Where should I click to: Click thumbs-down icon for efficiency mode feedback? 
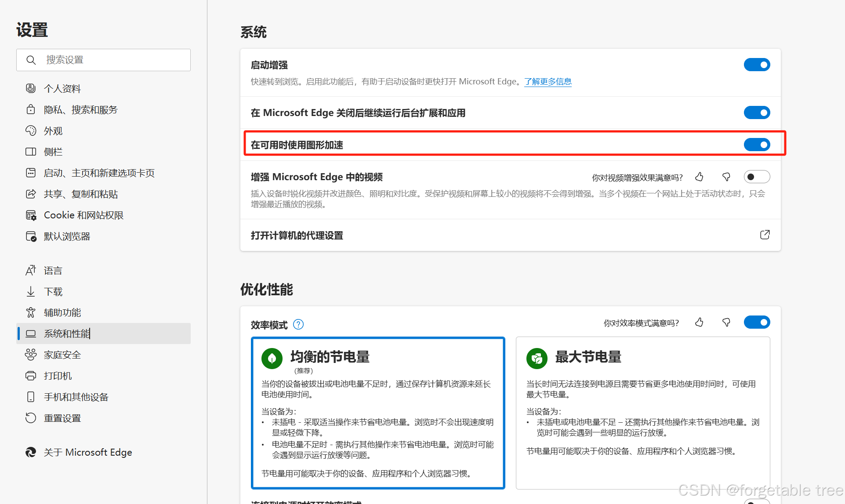tap(726, 323)
